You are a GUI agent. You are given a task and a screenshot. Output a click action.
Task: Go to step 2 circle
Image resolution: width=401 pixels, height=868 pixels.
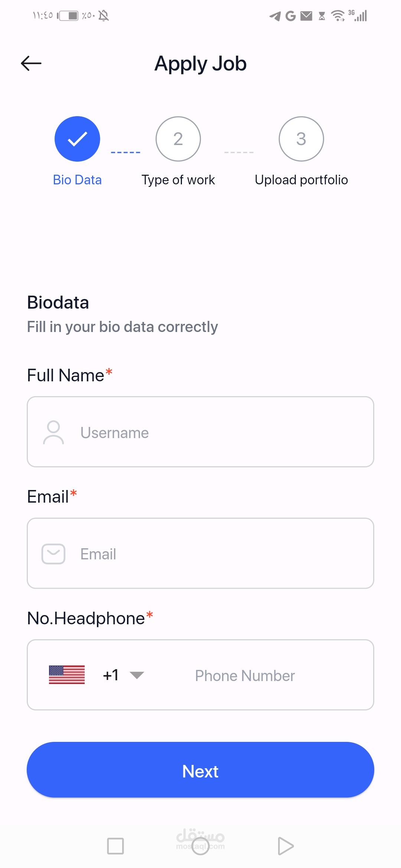coord(178,139)
